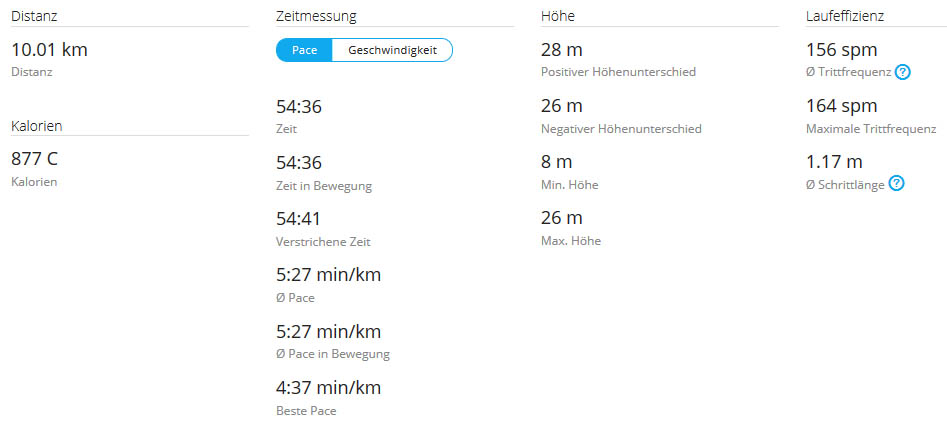Click the Negativer Höhenunterschied label

[x=620, y=129]
